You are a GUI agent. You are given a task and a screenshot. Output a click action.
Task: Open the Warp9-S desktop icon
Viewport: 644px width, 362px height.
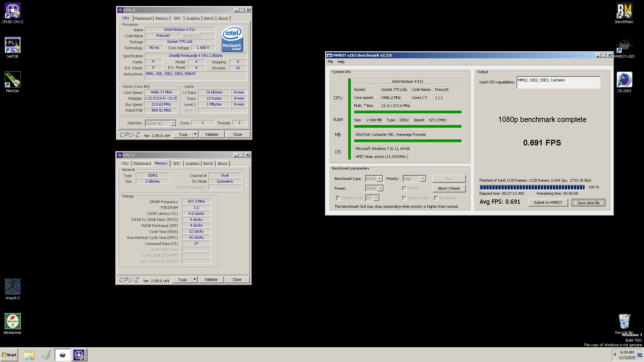pos(12,289)
